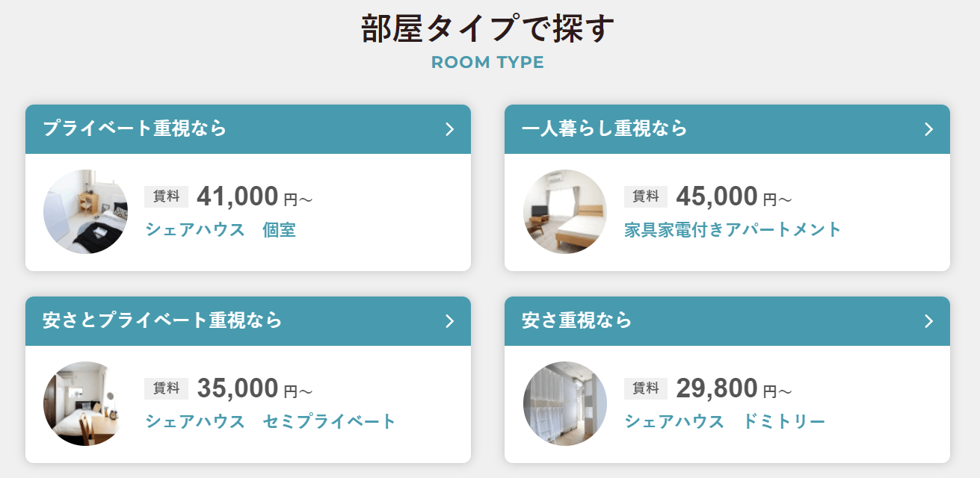Click the シェアハウス 個室 room photo
This screenshot has width=980, height=478.
click(x=85, y=211)
